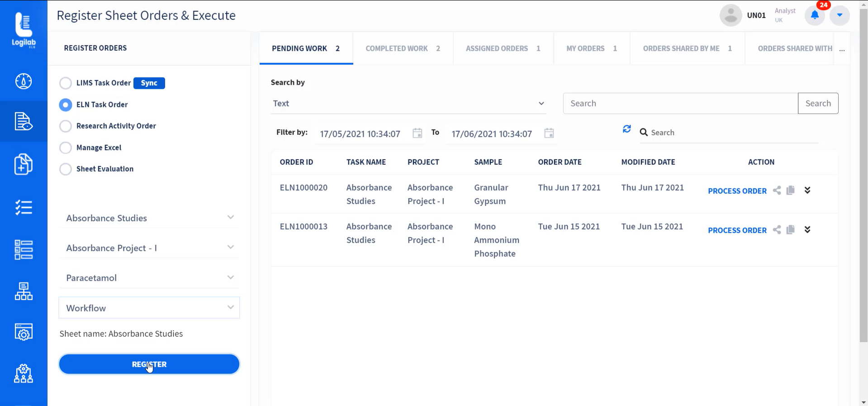This screenshot has width=868, height=406.
Task: Open the hierarchy chart icon in sidebar
Action: click(x=24, y=291)
